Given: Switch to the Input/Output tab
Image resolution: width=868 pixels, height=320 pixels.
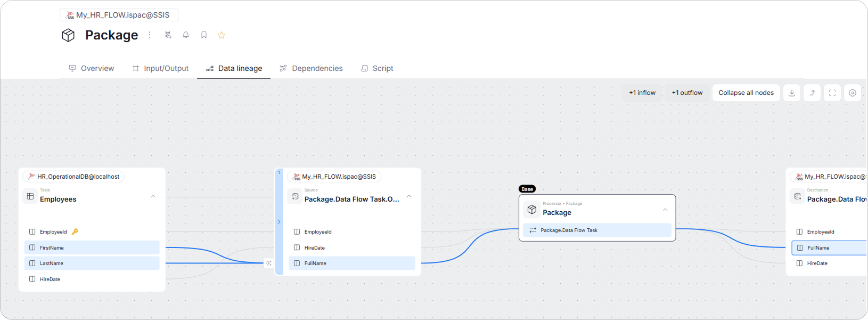Looking at the screenshot, I should [x=160, y=68].
